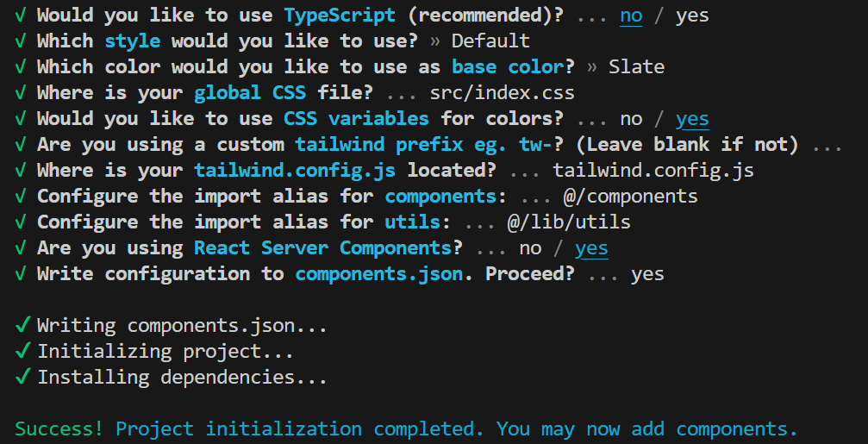Click 'yes' answer after 'Proceed?'
Image resolution: width=868 pixels, height=444 pixels.
[x=647, y=274]
